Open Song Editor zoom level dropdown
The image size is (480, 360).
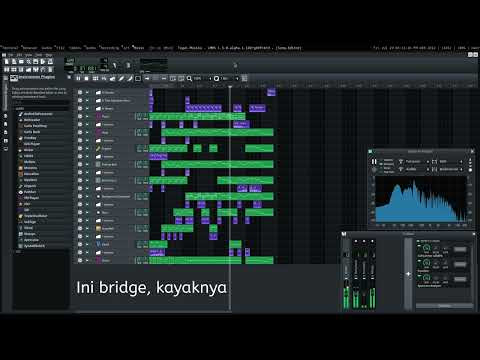click(x=202, y=79)
